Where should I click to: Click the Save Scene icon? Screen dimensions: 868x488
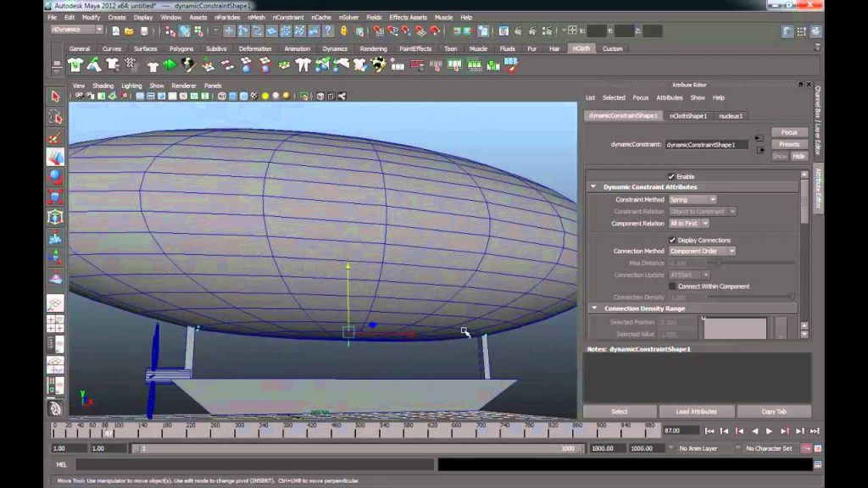click(x=144, y=31)
